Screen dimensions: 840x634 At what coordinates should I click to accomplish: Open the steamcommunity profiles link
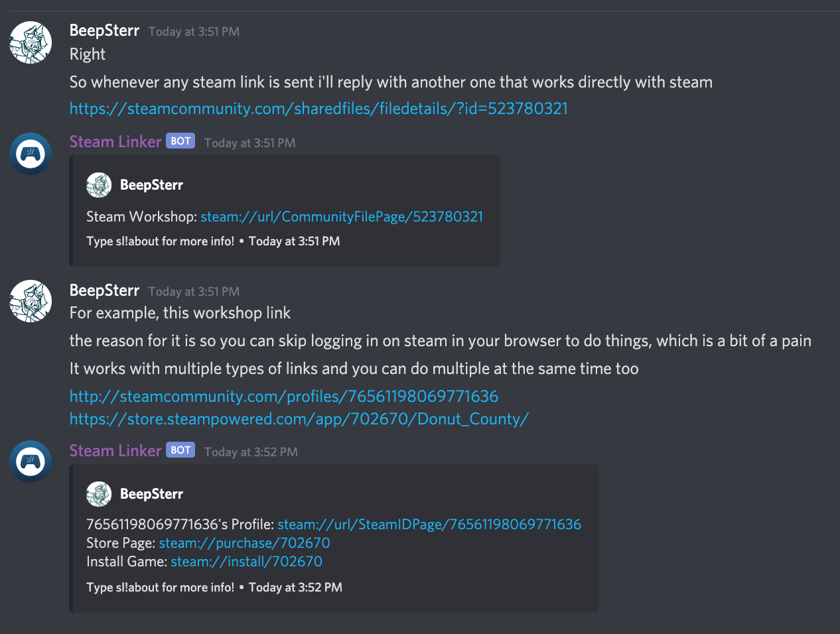[x=284, y=396]
